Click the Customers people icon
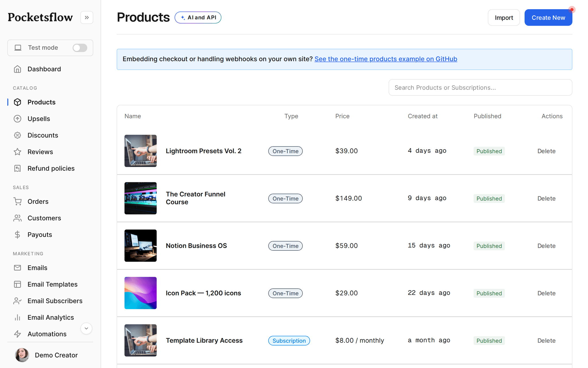The height and width of the screenshot is (368, 588). point(18,218)
